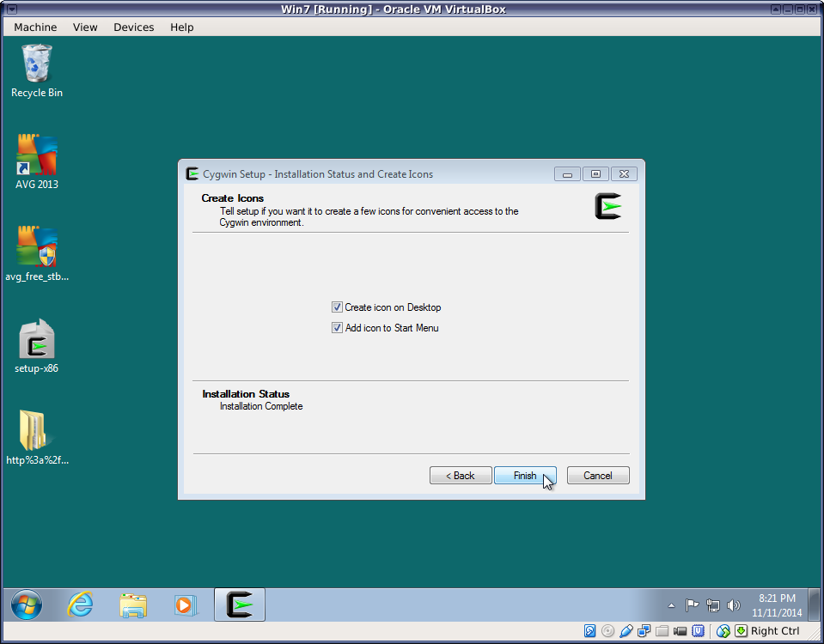
Task: Click the Installation Complete status text
Action: click(261, 406)
